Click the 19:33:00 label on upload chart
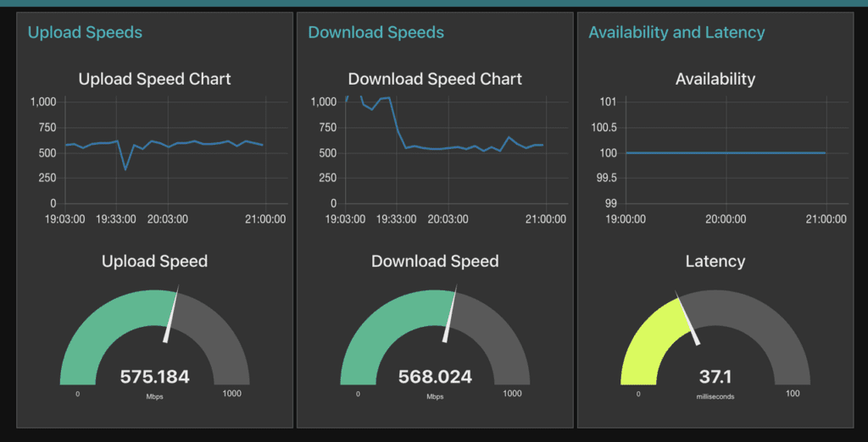 coord(115,219)
